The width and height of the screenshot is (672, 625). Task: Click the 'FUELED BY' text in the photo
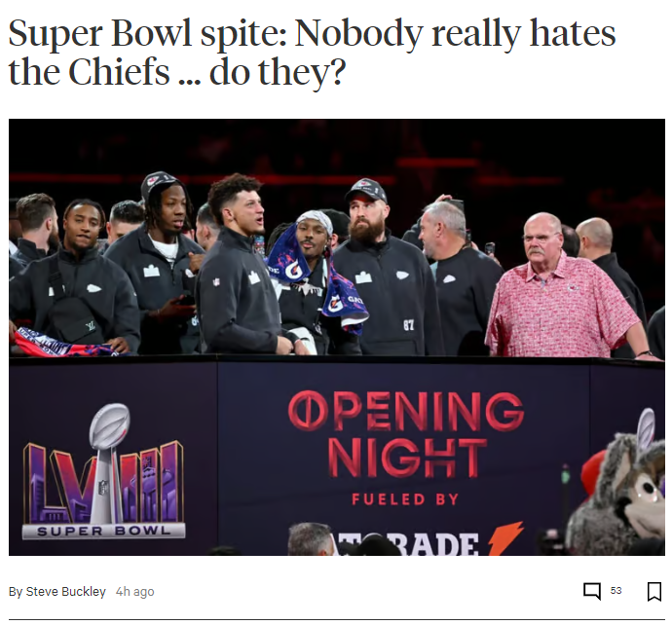[405, 499]
